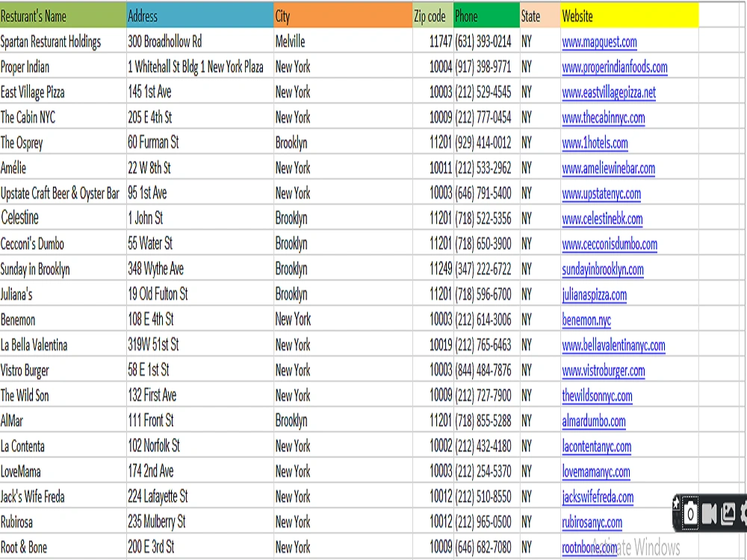Open the www.ameliewinebar.com link
The width and height of the screenshot is (747, 560).
pyautogui.click(x=608, y=168)
